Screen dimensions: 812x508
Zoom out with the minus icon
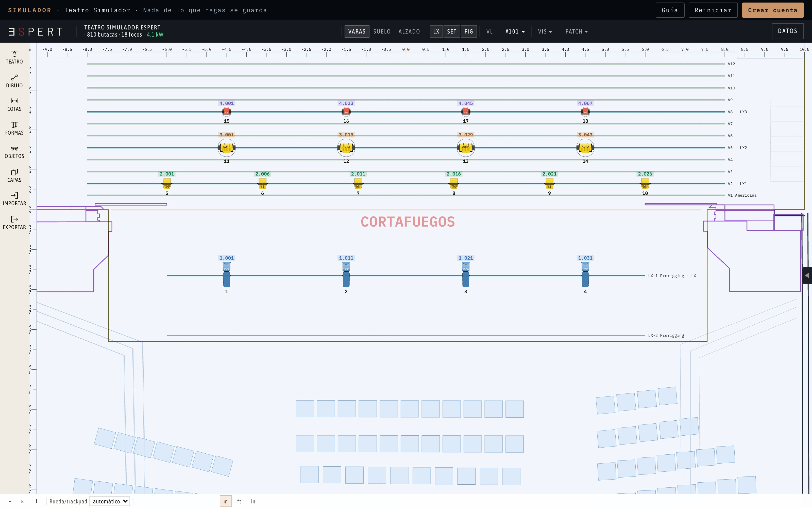pos(10,501)
